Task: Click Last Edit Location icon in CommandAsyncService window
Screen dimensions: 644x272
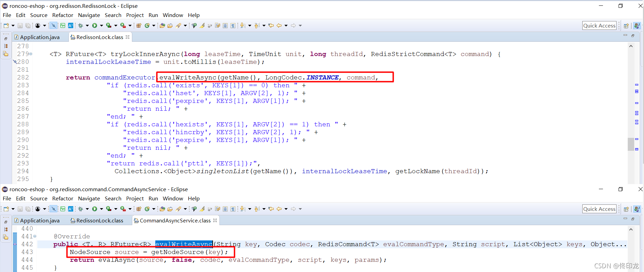Action: pos(271,209)
